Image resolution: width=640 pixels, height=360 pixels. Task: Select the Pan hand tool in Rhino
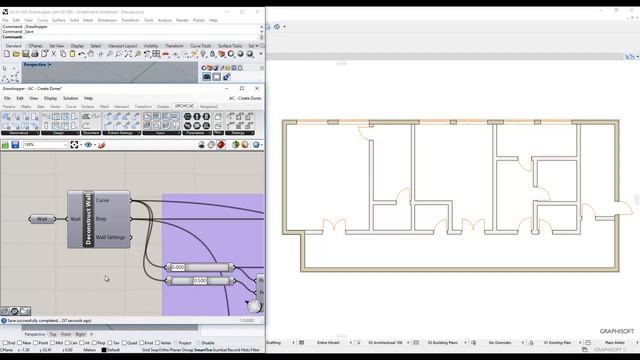(x=91, y=54)
